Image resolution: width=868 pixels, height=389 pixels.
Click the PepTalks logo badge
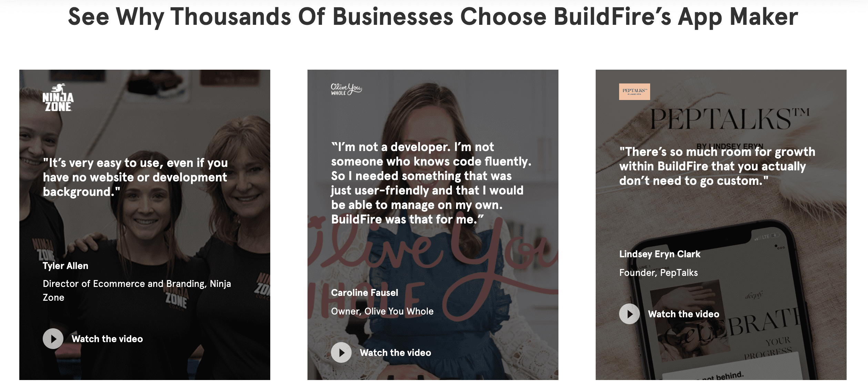coord(634,92)
